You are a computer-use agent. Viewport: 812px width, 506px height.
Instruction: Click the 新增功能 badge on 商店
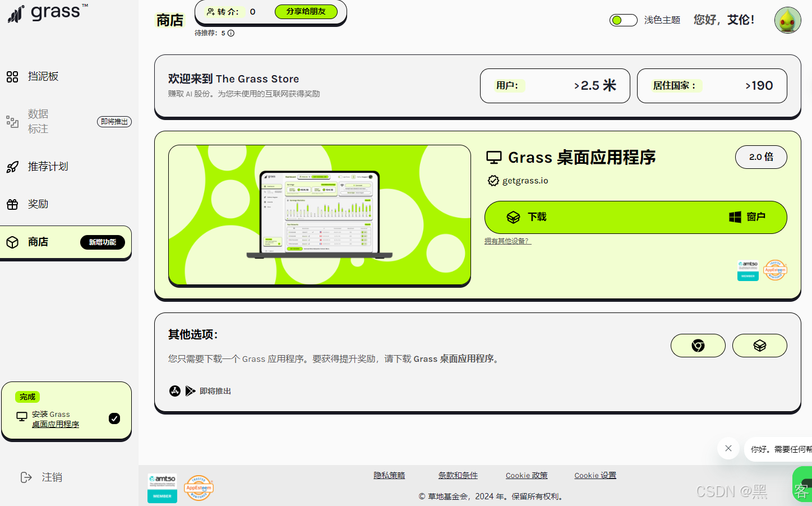(103, 242)
